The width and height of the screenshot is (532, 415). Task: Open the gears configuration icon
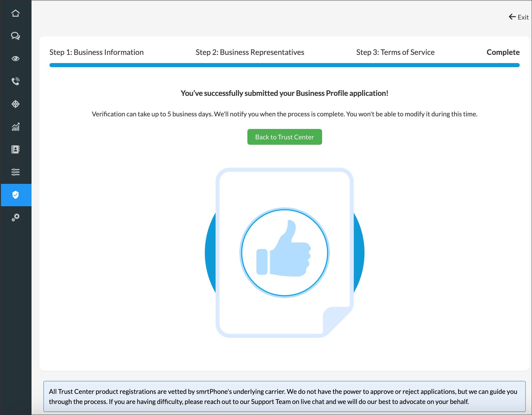(x=15, y=218)
